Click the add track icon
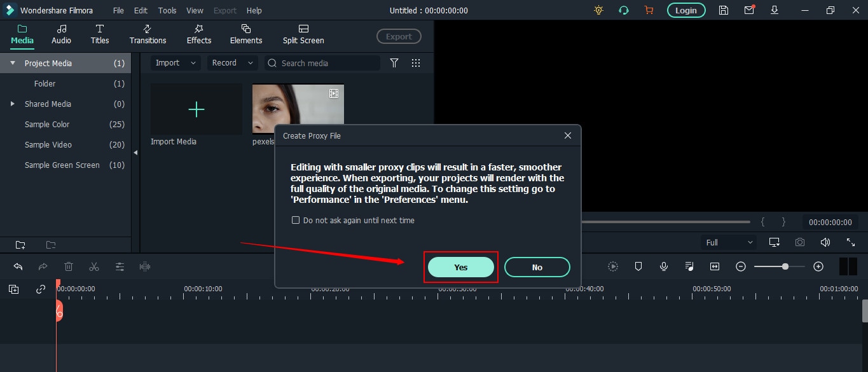This screenshot has height=372, width=868. coord(13,289)
